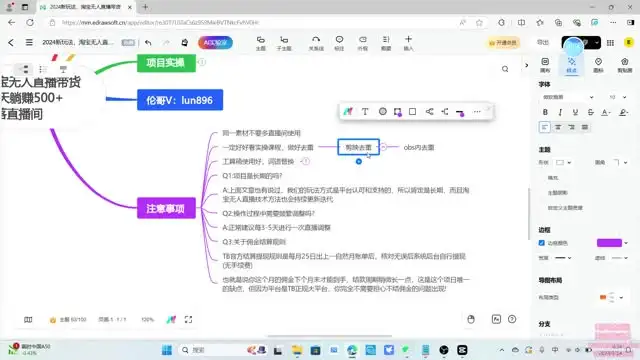Add a callout (标注)

click(x=339, y=43)
